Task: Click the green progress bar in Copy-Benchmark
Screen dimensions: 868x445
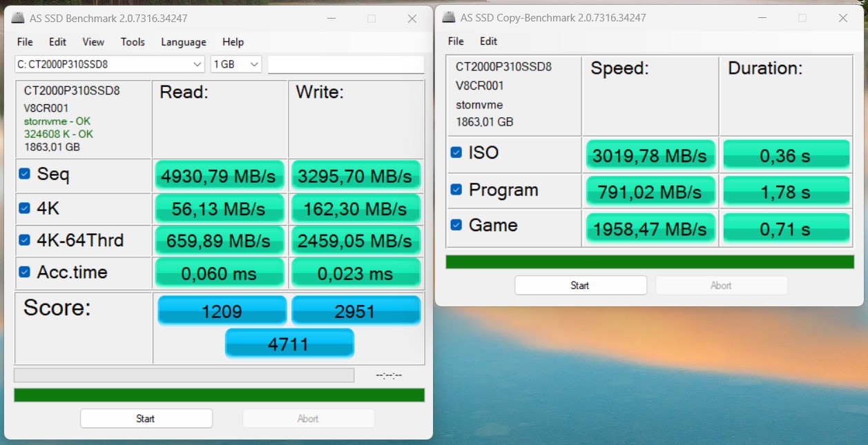Action: point(649,262)
